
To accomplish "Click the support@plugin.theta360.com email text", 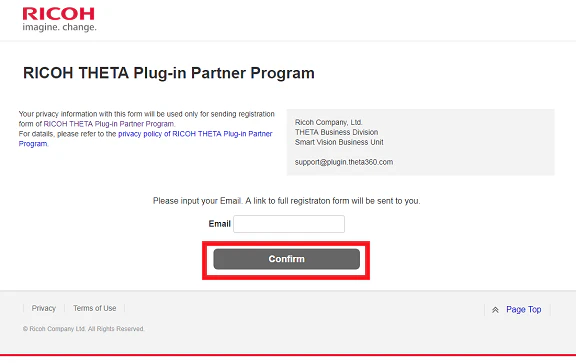I will click(x=344, y=162).
